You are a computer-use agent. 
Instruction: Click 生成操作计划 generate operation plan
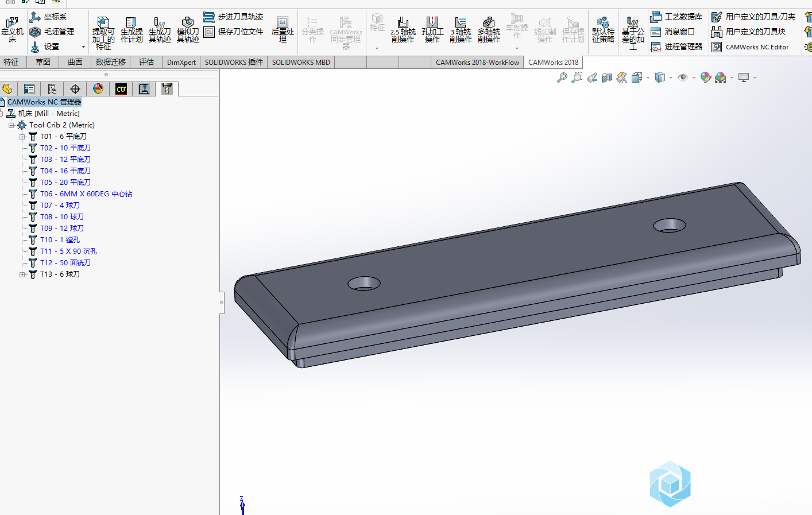132,30
